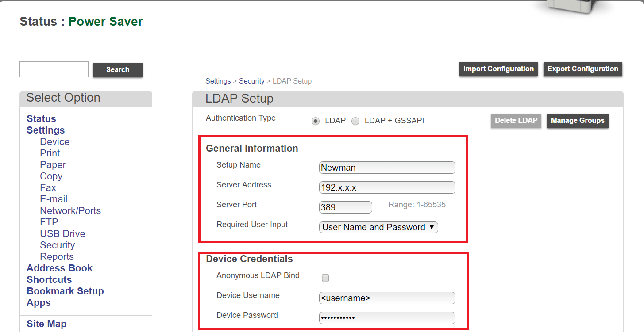The width and height of the screenshot is (644, 332).
Task: Open the Fax settings page
Action: (x=48, y=187)
